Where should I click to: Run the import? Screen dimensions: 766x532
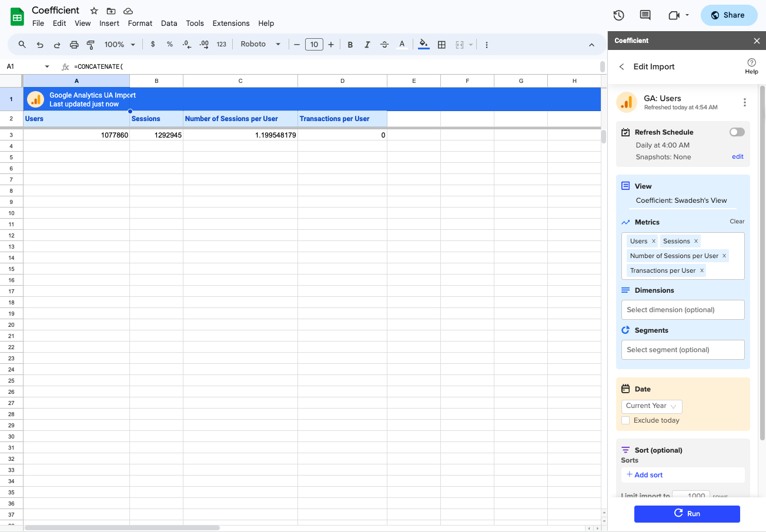(x=687, y=514)
